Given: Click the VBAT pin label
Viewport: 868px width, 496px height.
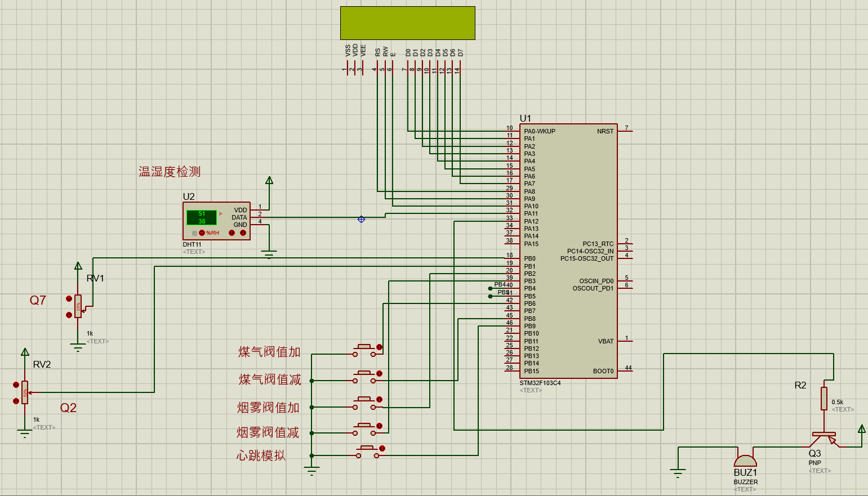Looking at the screenshot, I should coord(606,341).
